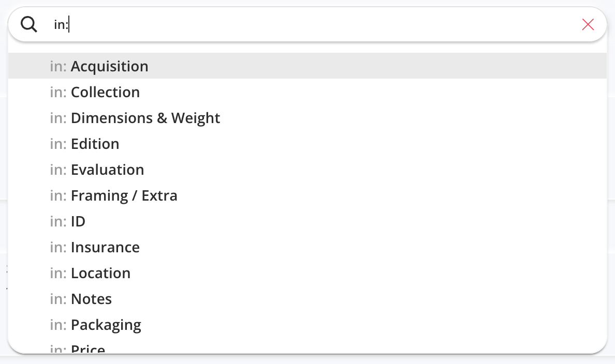Pick the 'in: Notes' filter option
Viewport: 615px width, 364px height.
pos(307,298)
